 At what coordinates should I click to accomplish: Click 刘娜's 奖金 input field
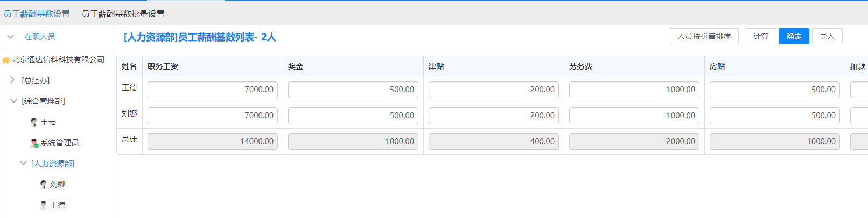(353, 115)
